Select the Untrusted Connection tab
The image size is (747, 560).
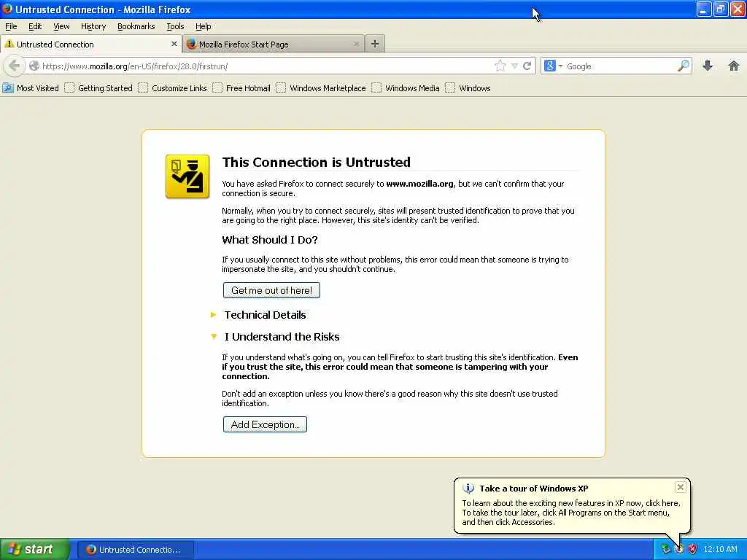click(90, 44)
